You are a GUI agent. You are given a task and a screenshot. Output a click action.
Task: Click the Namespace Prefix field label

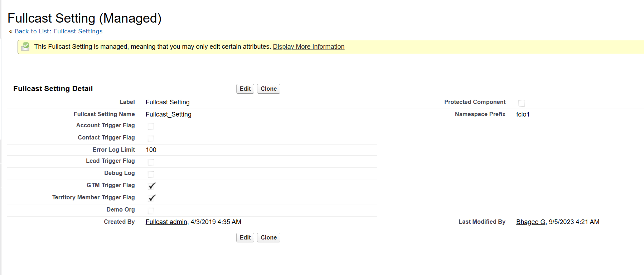click(480, 114)
